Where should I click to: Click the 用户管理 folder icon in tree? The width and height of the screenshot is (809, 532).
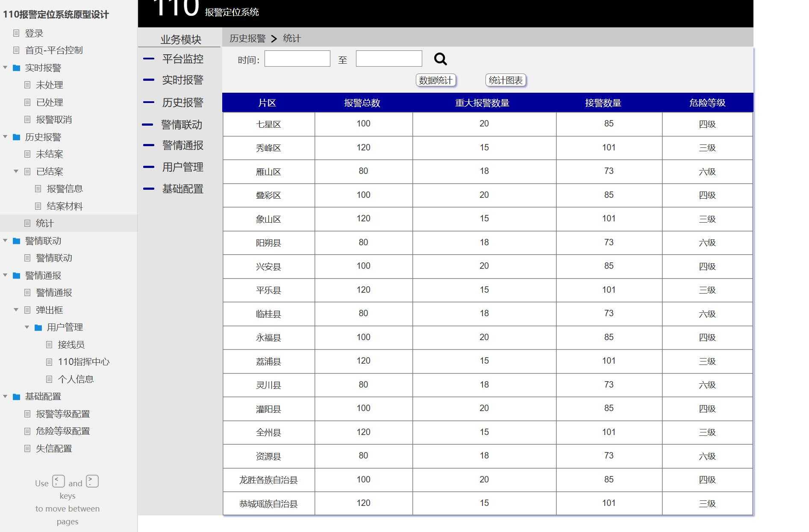pos(38,327)
